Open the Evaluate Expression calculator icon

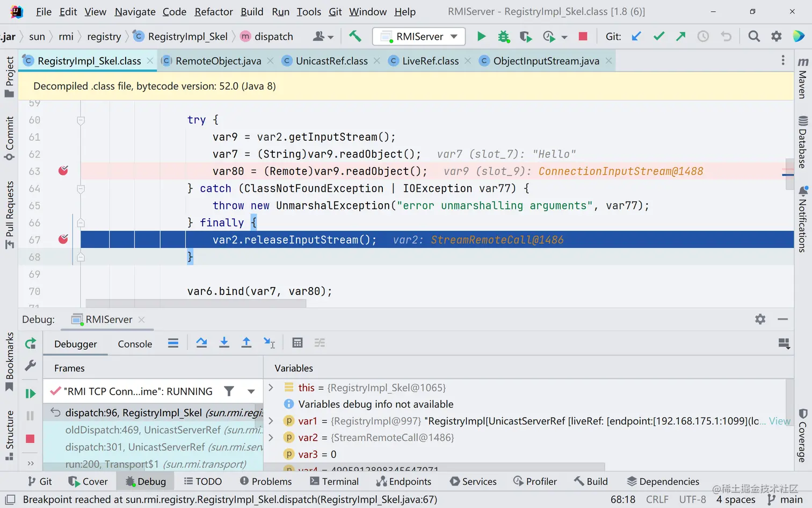298,343
